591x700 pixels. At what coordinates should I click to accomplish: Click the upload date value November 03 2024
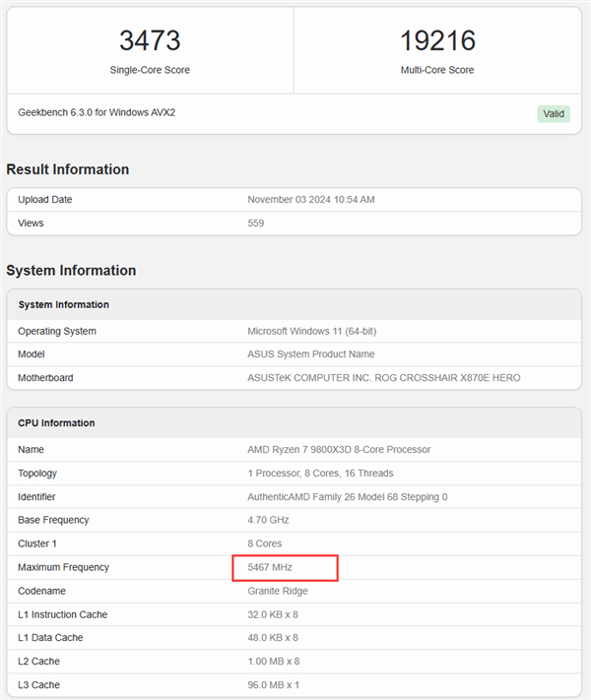pyautogui.click(x=310, y=200)
